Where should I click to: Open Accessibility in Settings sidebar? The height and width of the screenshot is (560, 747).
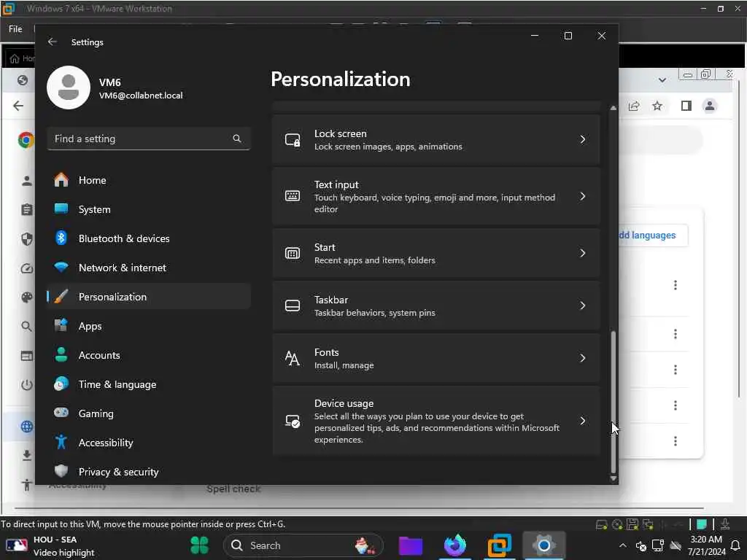tap(149, 443)
